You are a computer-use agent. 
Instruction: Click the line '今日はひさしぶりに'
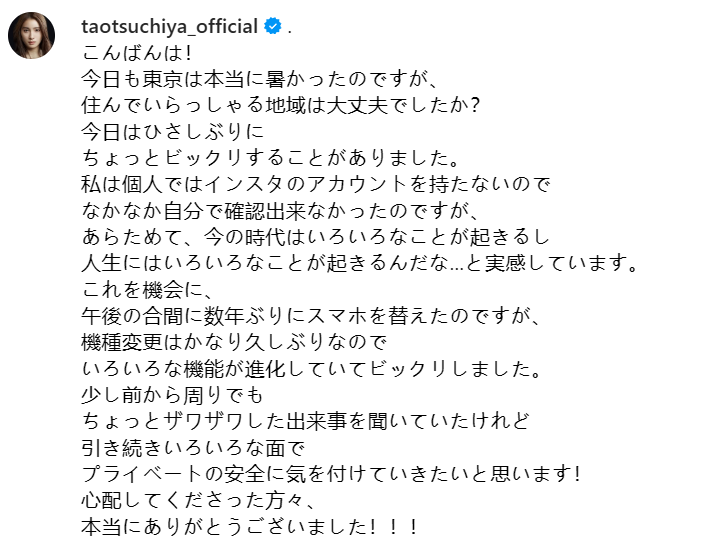(x=173, y=130)
